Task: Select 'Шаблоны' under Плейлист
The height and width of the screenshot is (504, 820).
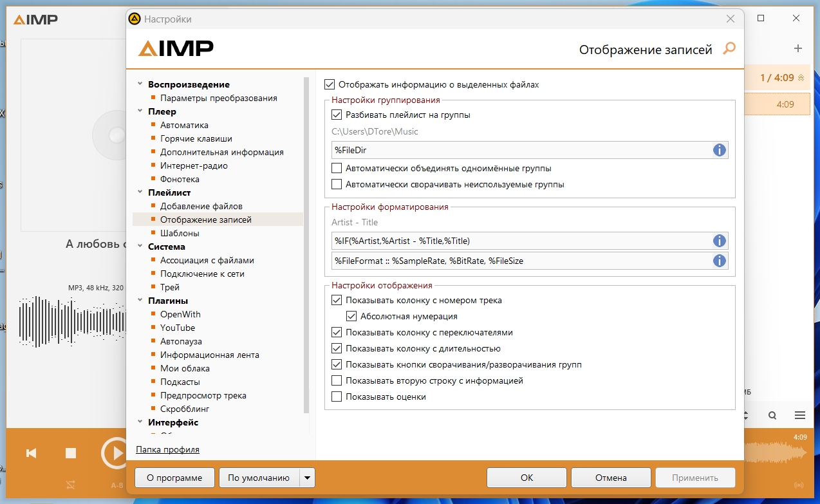Action: coord(180,233)
